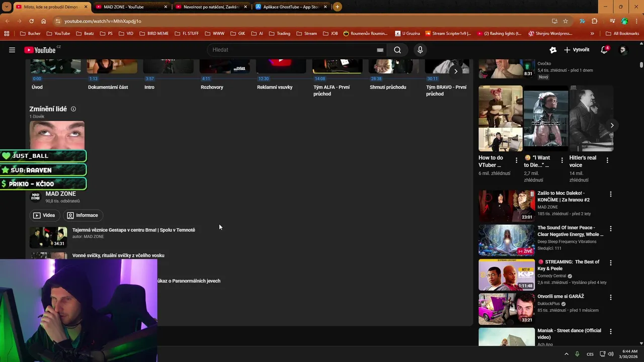Close the MAD ZONE - YouTube tab
Screen dimensions: 644x362
166,7
